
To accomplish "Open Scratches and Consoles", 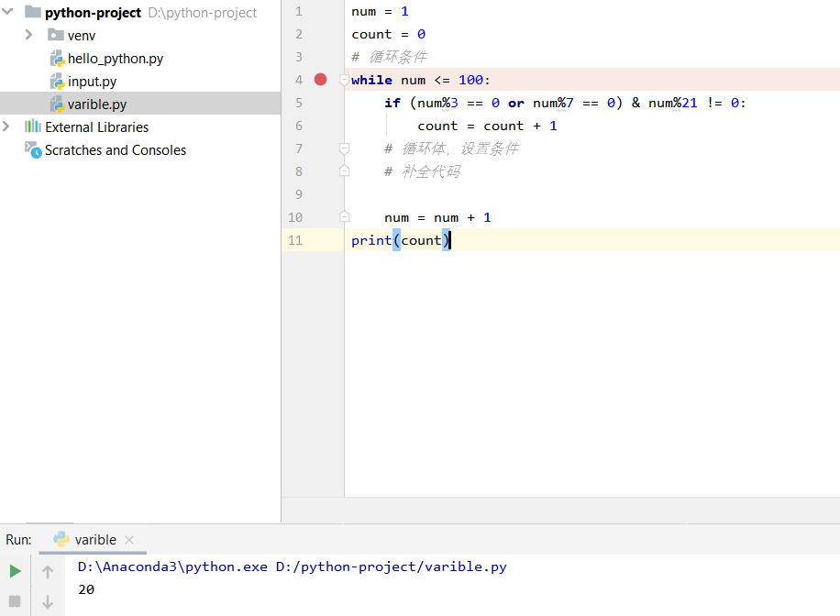I will 116,150.
